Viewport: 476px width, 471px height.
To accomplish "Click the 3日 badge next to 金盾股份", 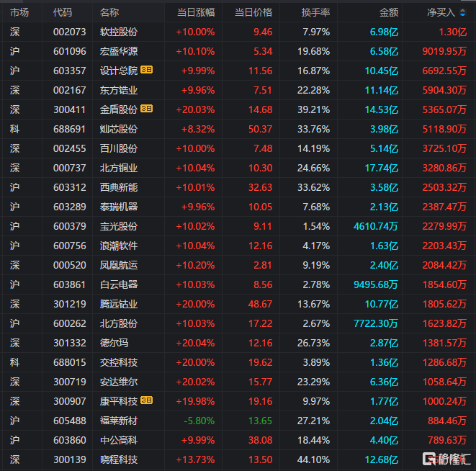I will pos(146,109).
